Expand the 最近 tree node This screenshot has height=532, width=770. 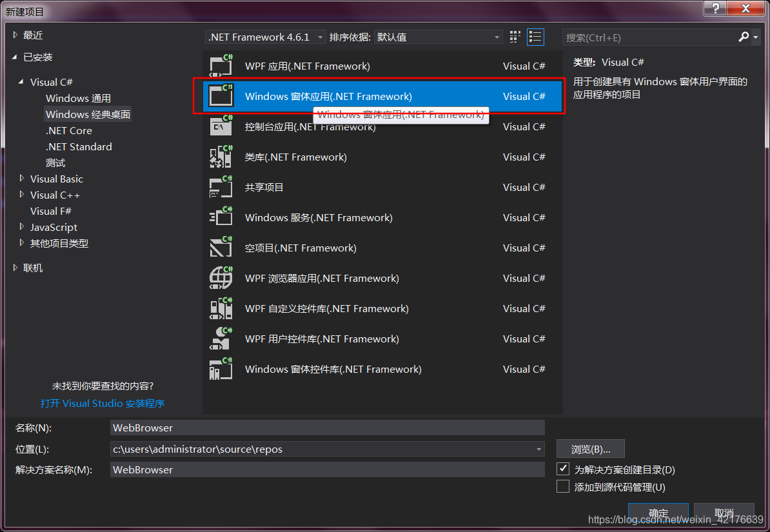[15, 35]
